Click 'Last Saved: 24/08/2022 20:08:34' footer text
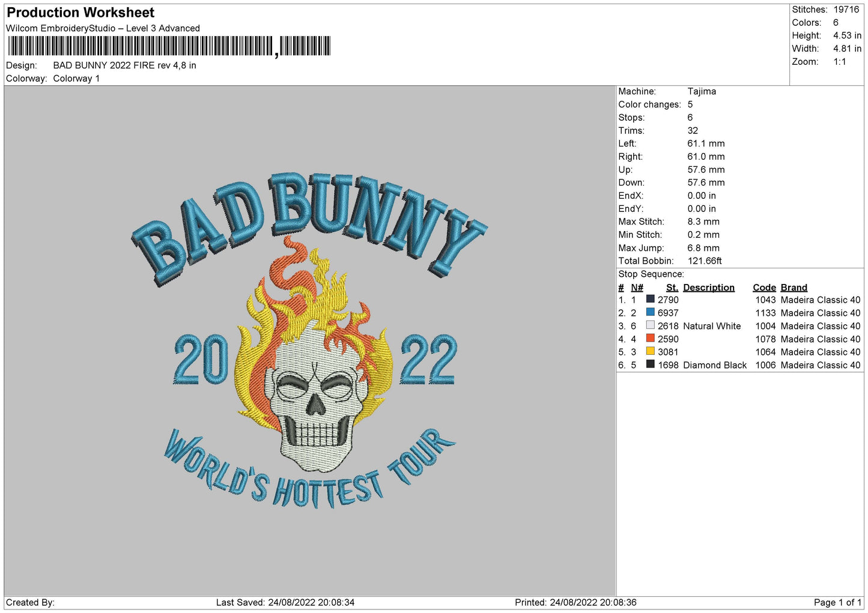This screenshot has width=868, height=613. point(285,602)
